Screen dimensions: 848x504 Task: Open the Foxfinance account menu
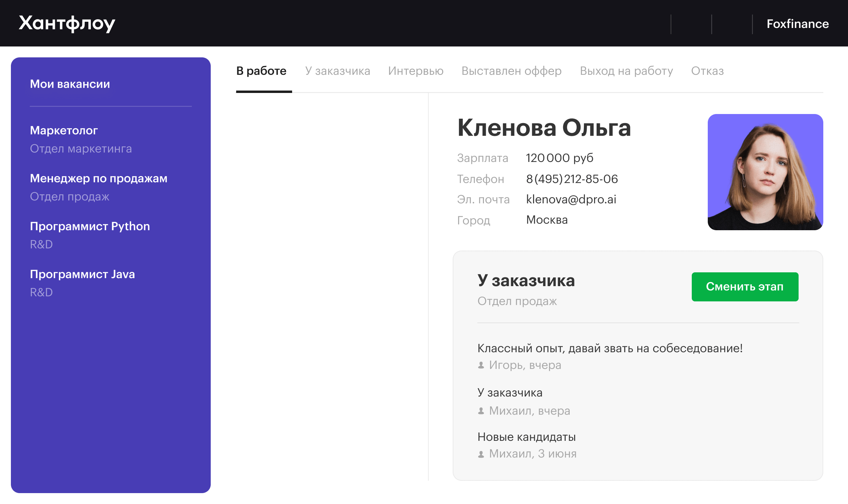[797, 24]
